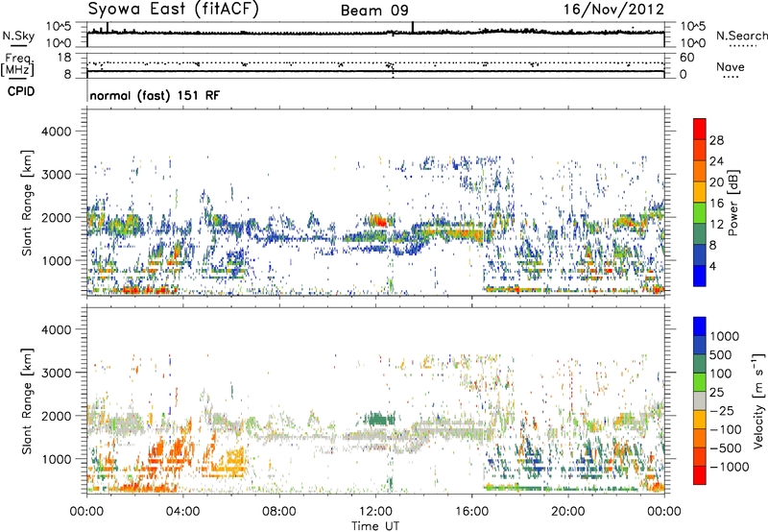Click the '18' frequency axis tick
Screen dimensions: 768x532
pyautogui.click(x=64, y=58)
